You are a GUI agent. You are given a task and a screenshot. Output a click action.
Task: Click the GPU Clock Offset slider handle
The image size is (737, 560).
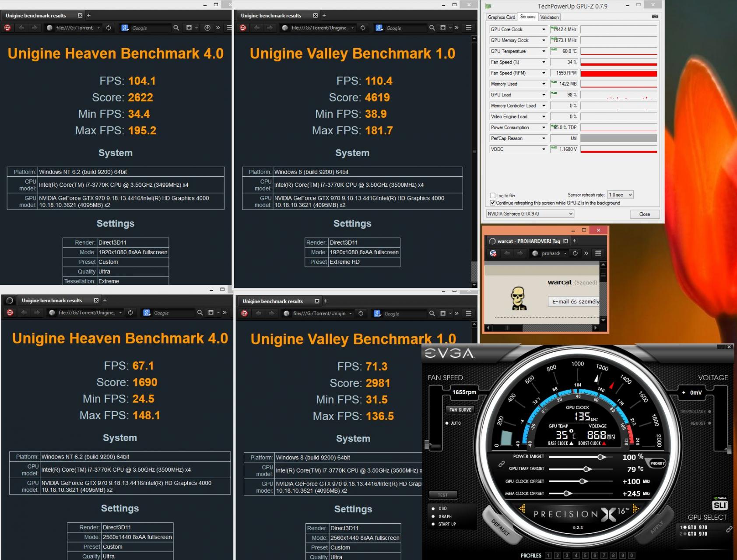pyautogui.click(x=583, y=481)
